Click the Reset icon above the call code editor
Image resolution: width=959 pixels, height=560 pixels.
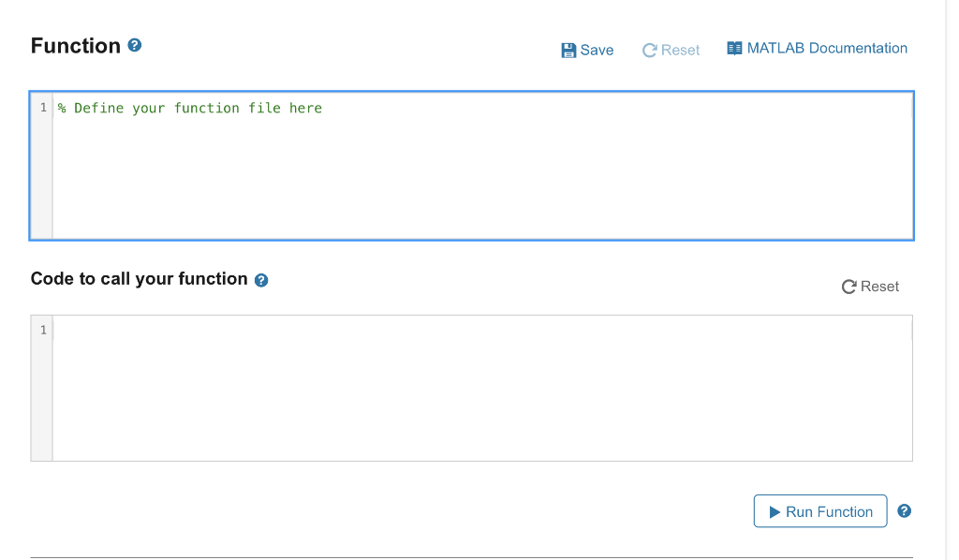(848, 287)
